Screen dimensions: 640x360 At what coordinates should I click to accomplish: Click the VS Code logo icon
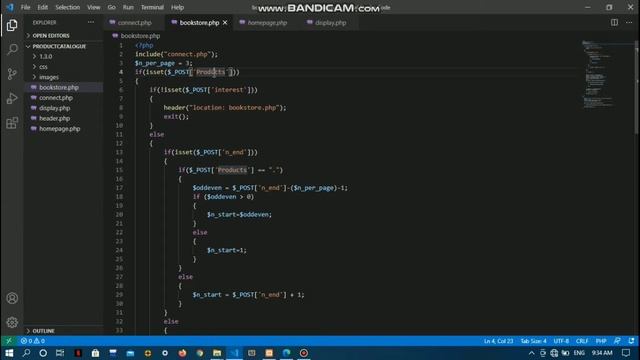(10, 7)
